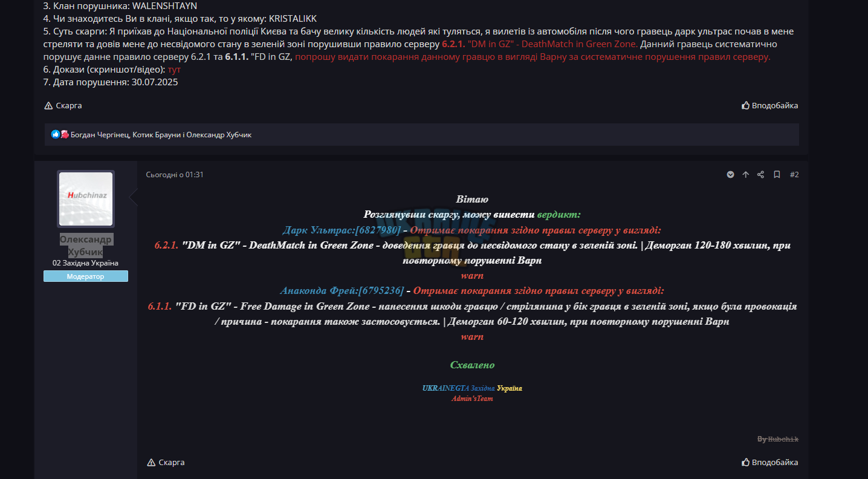Click the 'Вітаю' greeting text

(x=472, y=199)
